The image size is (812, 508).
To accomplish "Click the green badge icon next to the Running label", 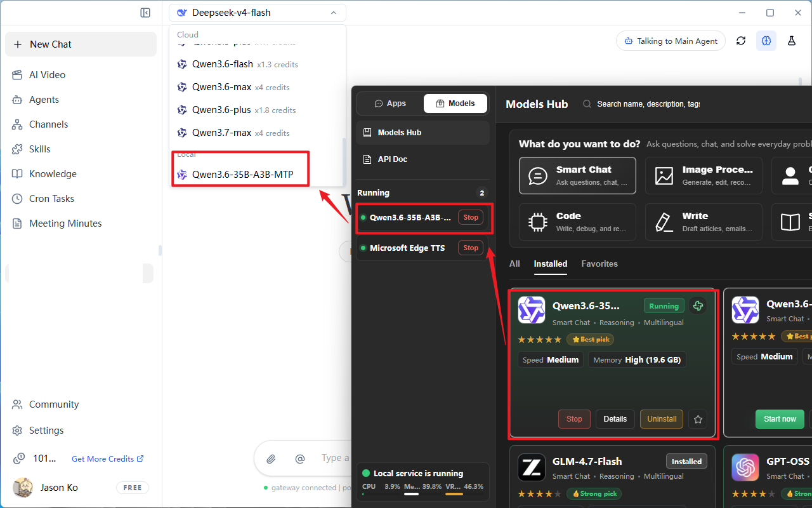I will tap(698, 306).
